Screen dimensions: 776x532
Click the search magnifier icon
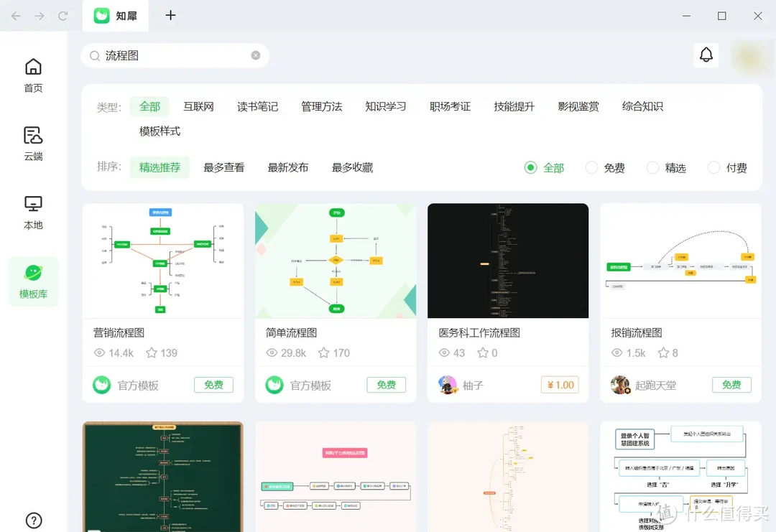click(95, 56)
